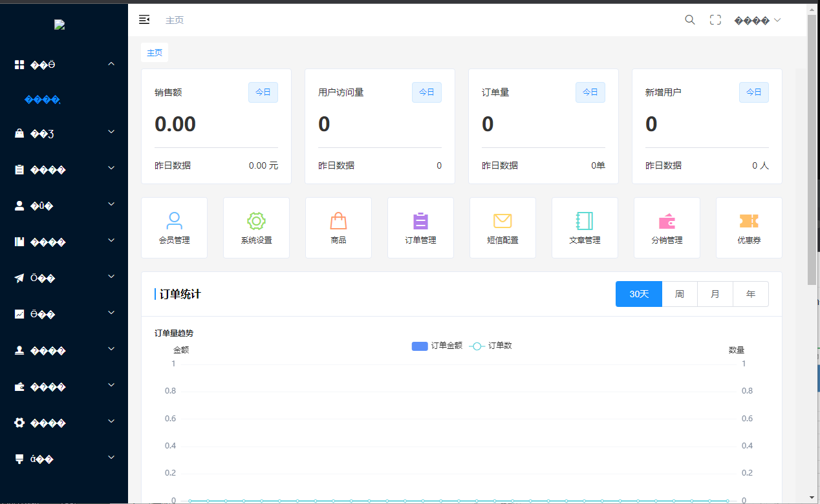820x504 pixels.
Task: Click the paint roller icon in sidebar
Action: click(x=19, y=459)
